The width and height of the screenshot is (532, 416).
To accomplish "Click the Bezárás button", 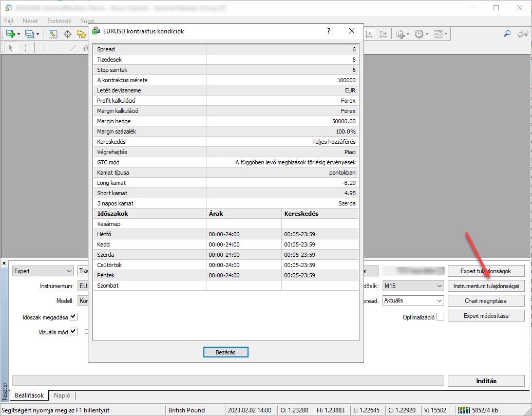I will pos(225,352).
